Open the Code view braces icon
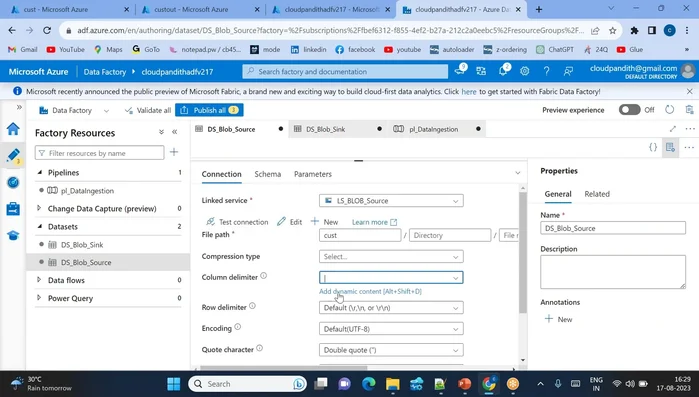The width and height of the screenshot is (699, 397). pyautogui.click(x=653, y=147)
